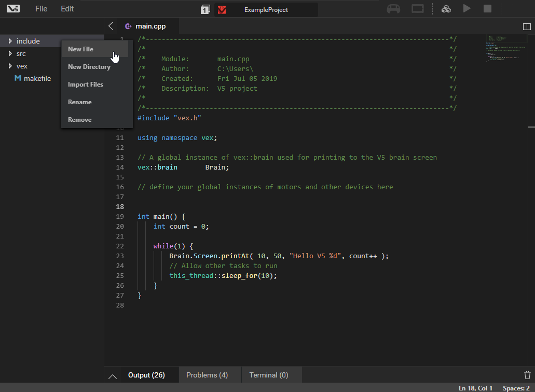The image size is (535, 392).
Task: Collapse the file explorer with the chevron arrow
Action: [111, 25]
